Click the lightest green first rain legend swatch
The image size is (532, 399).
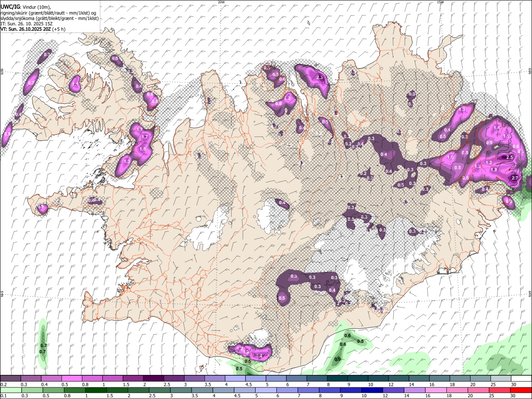pos(11,390)
